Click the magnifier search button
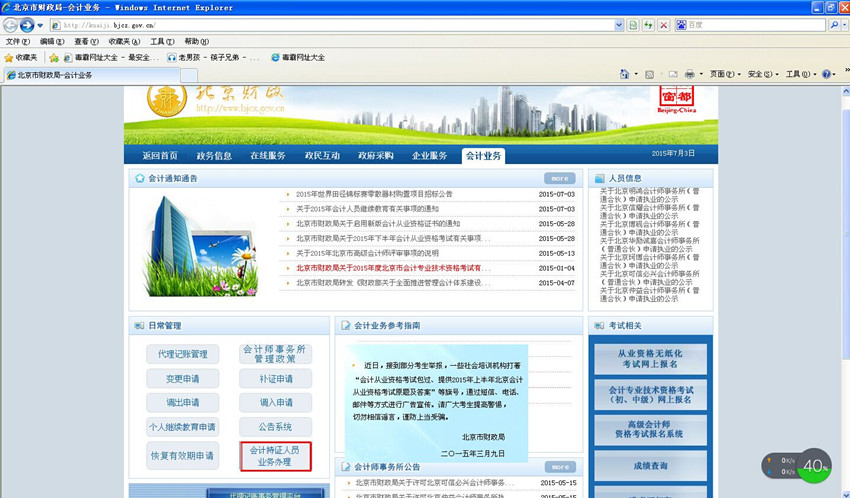The width and height of the screenshot is (850, 498). [x=834, y=25]
